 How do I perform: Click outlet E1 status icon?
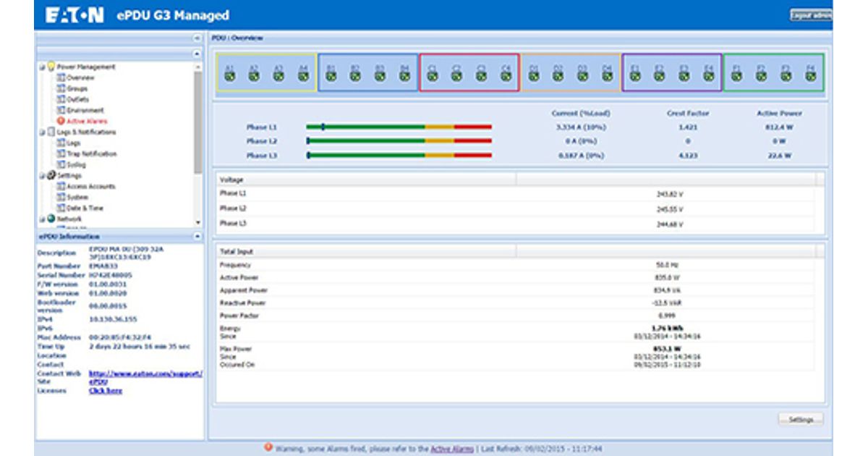635,77
